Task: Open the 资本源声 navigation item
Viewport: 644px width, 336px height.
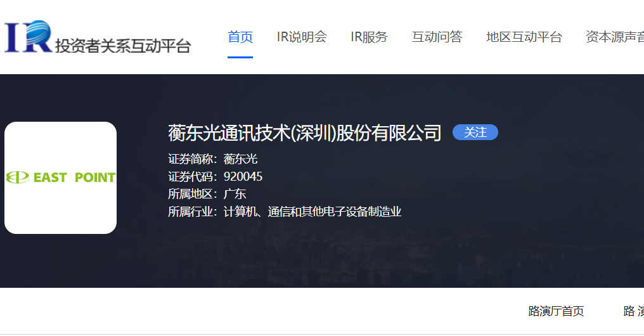Action: 615,37
